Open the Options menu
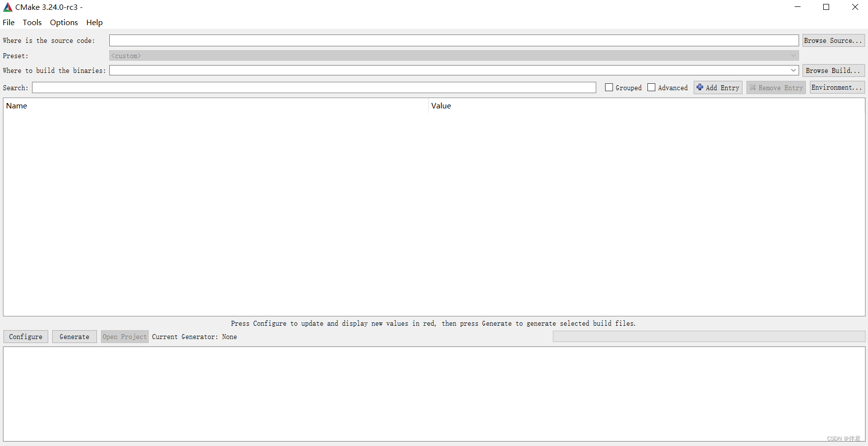This screenshot has width=868, height=446. click(x=64, y=23)
